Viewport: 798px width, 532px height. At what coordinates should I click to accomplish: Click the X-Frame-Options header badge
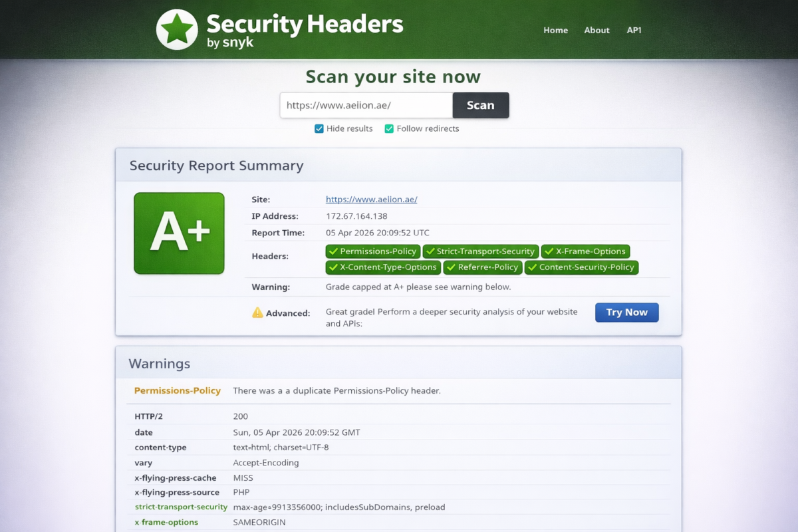585,251
